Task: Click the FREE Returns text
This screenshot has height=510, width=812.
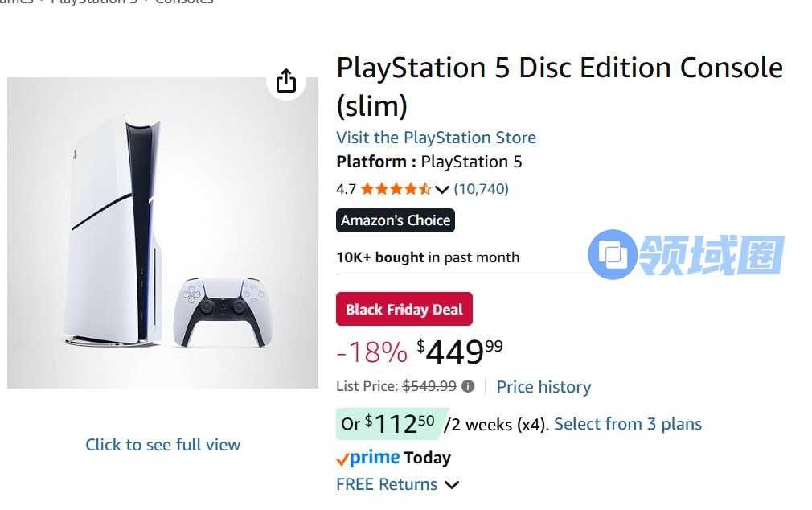Action: point(387,484)
